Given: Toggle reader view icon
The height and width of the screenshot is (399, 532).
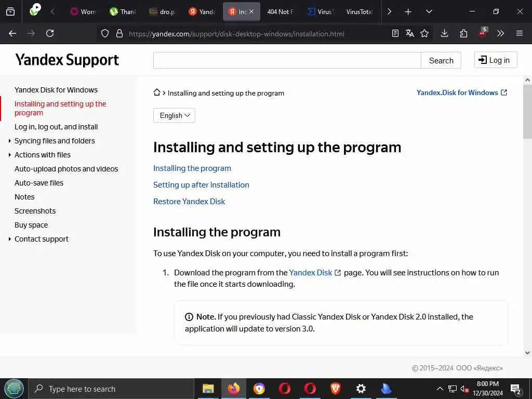Looking at the screenshot, I should pos(395,33).
